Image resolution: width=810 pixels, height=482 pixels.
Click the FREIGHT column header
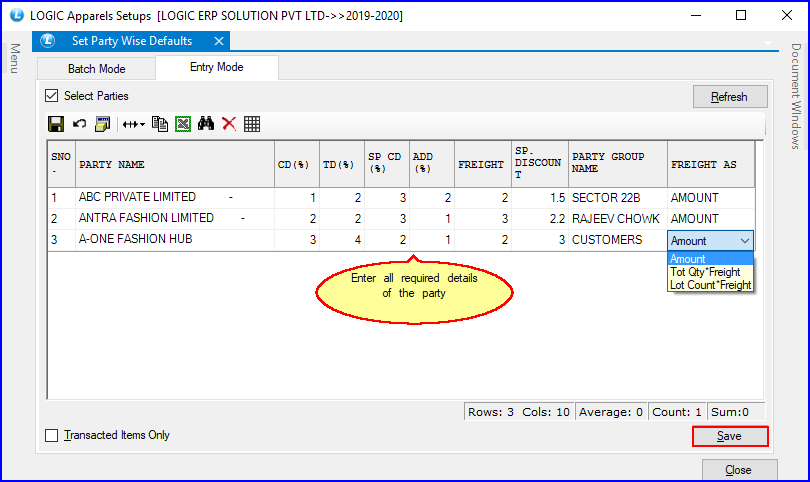coord(482,164)
